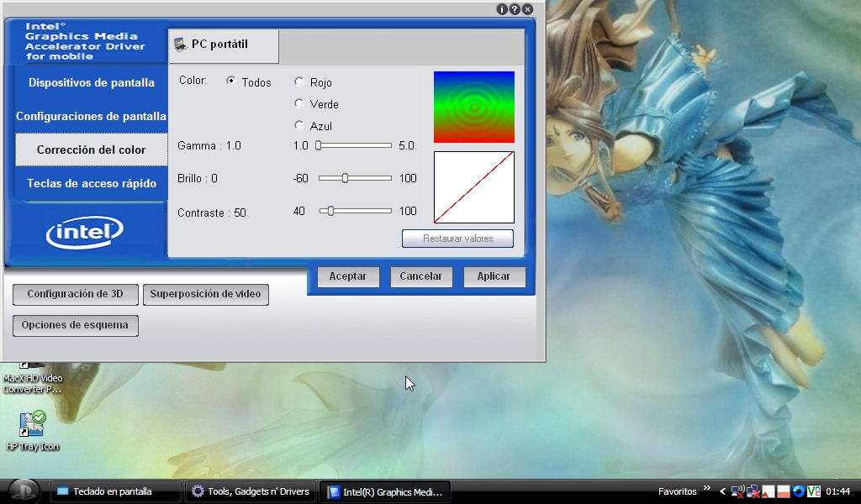Show hidden tray icons with left arrow

(722, 491)
